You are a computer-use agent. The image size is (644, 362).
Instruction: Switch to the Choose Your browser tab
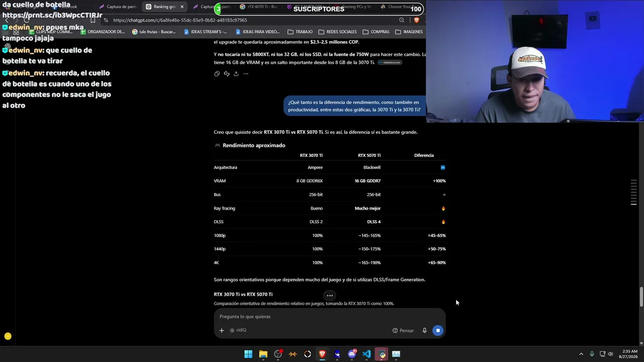tap(401, 7)
